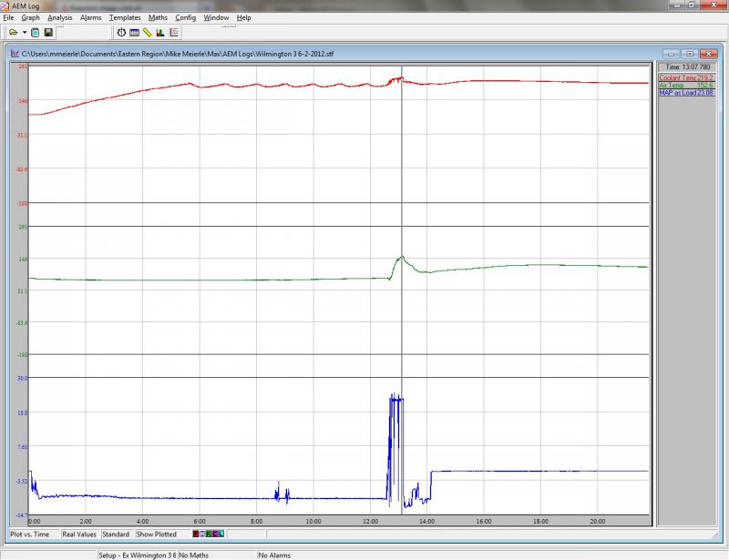Image resolution: width=729 pixels, height=560 pixels.
Task: Click the XY plot toolbar icon
Action: [x=173, y=33]
